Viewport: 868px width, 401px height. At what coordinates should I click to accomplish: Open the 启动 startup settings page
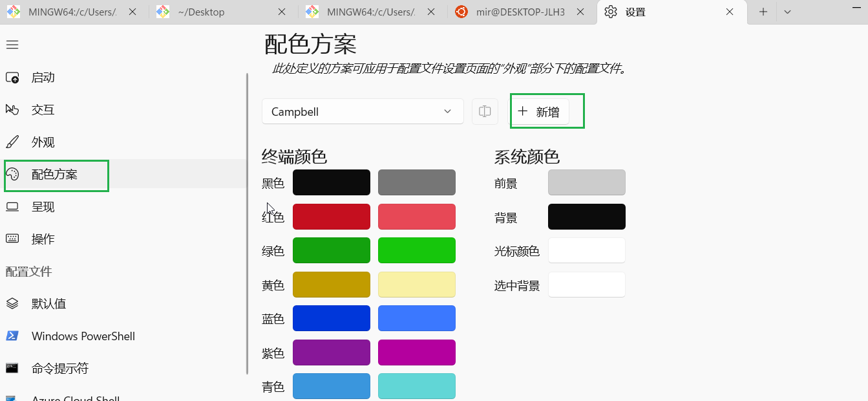click(x=43, y=78)
